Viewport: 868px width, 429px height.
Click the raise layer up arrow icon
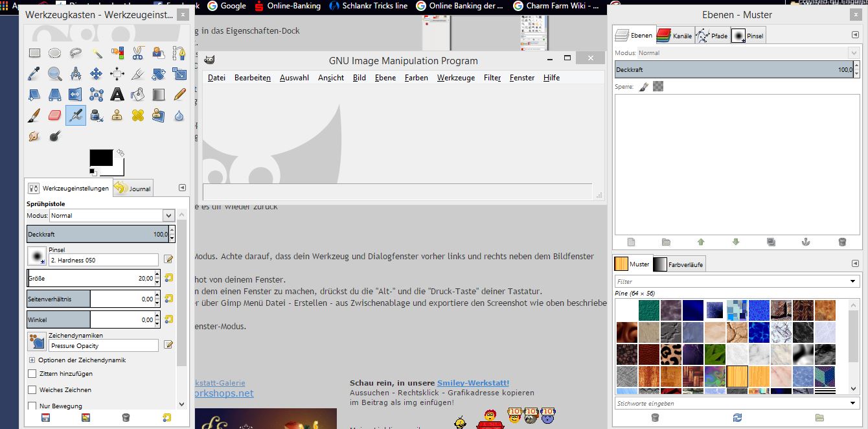[x=701, y=242]
